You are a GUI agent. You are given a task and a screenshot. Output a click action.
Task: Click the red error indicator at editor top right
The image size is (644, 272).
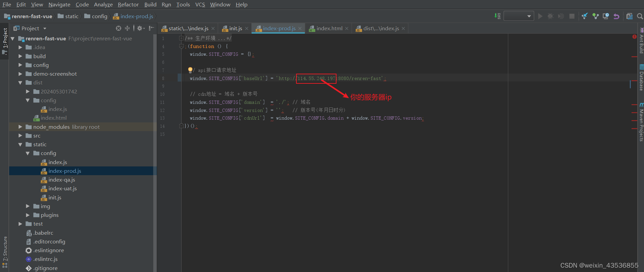[x=635, y=37]
